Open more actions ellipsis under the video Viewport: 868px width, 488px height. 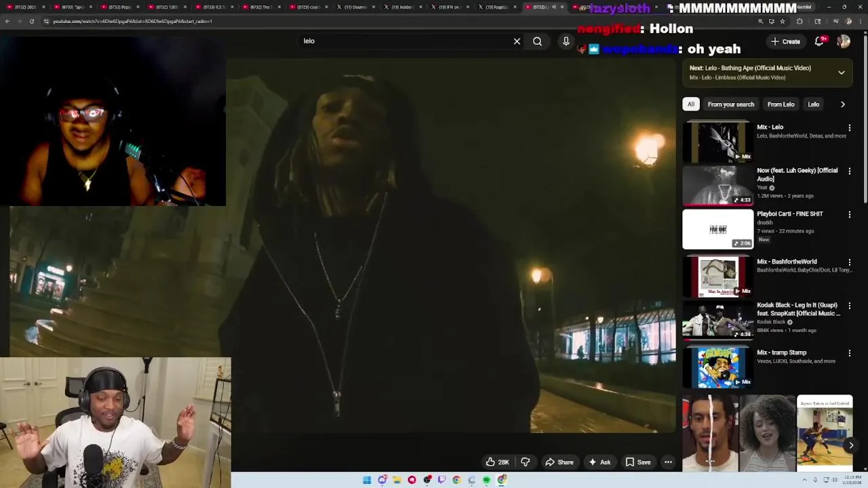pyautogui.click(x=668, y=462)
